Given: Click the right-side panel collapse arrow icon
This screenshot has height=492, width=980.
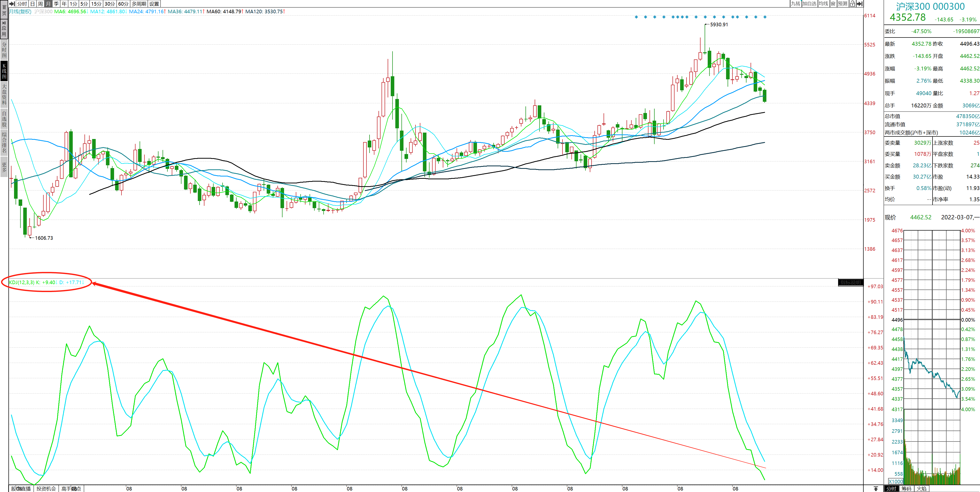Looking at the screenshot, I should 859,4.
